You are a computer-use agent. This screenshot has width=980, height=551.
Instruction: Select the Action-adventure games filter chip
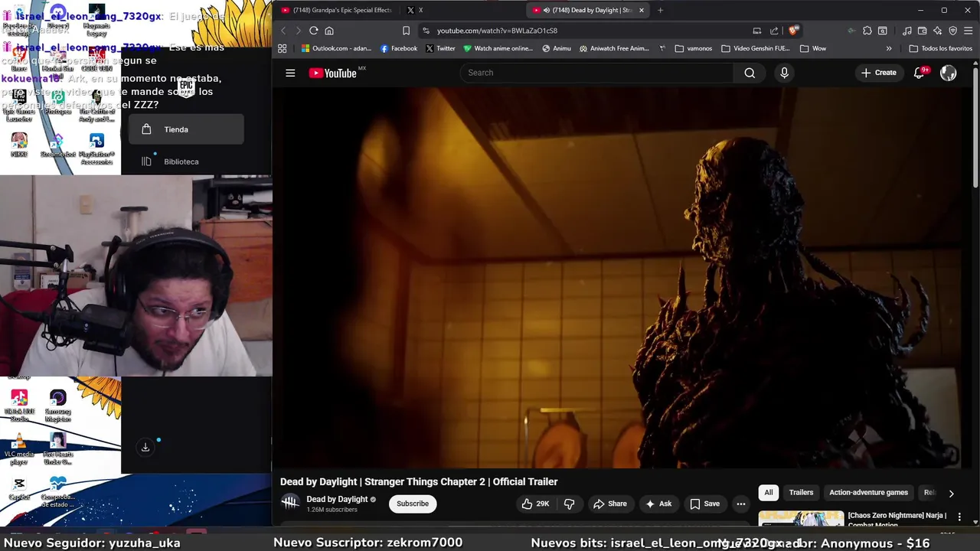click(x=868, y=492)
